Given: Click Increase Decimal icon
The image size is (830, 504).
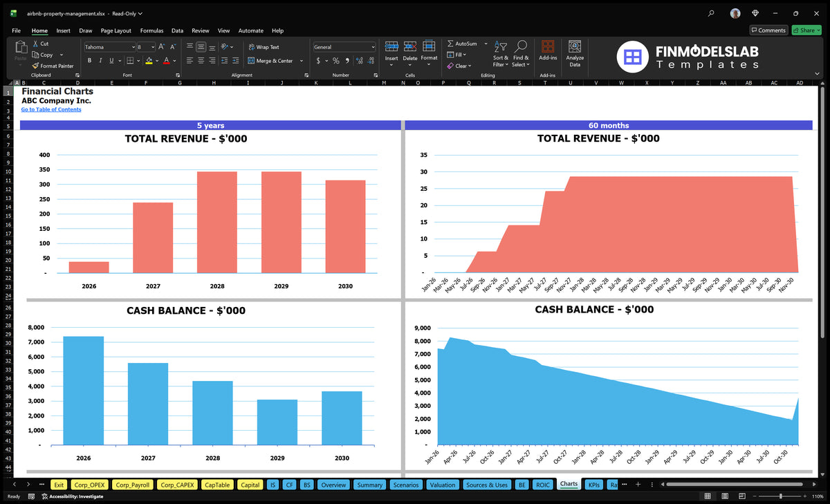Looking at the screenshot, I should (x=360, y=61).
